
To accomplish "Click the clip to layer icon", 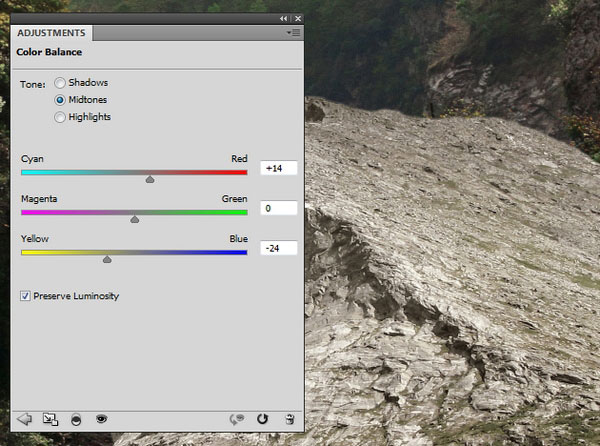I will (76, 420).
